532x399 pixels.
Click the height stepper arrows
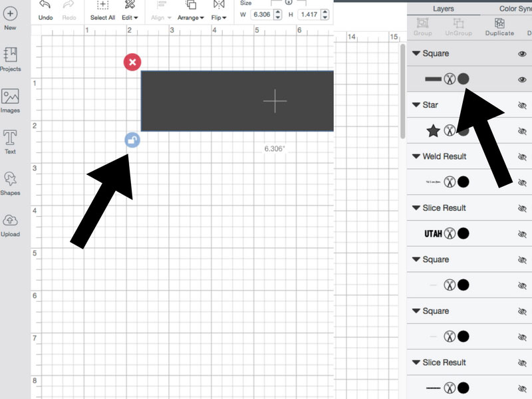point(325,15)
